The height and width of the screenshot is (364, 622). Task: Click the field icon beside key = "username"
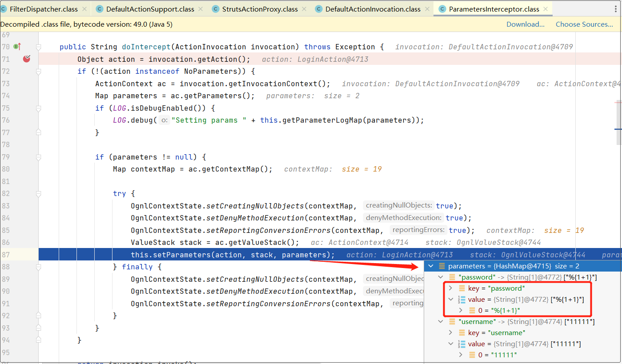click(461, 332)
